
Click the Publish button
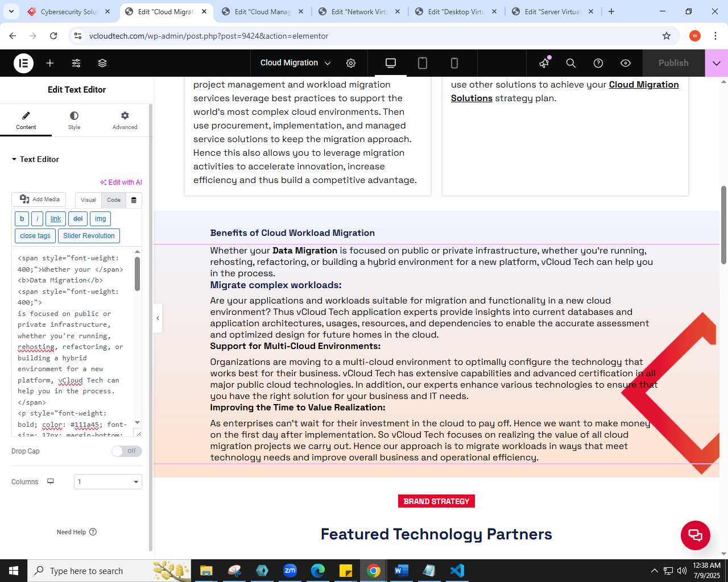point(673,63)
